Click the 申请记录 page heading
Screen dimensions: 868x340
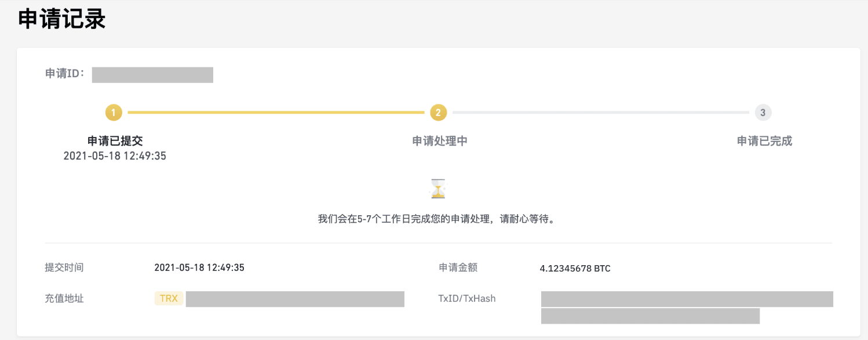click(61, 20)
